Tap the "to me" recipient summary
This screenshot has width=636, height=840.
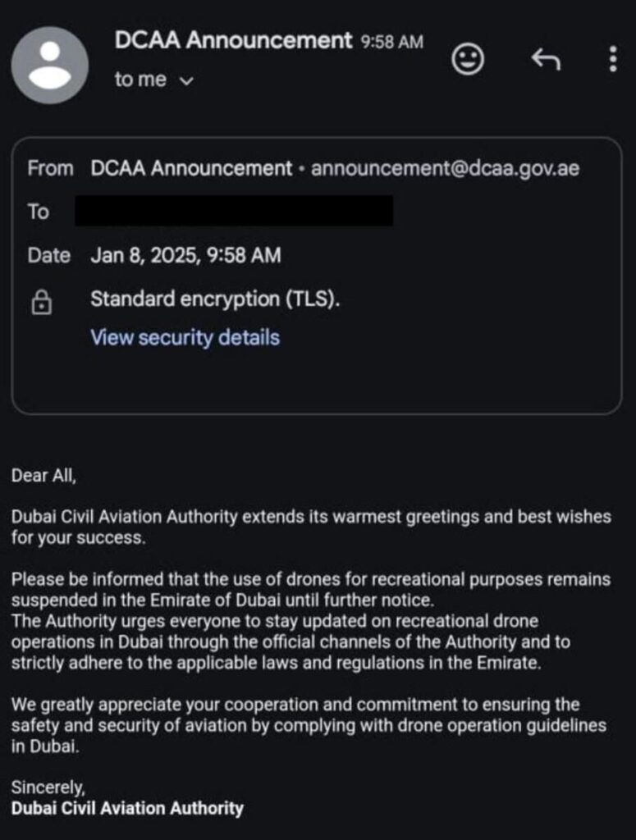tap(140, 80)
